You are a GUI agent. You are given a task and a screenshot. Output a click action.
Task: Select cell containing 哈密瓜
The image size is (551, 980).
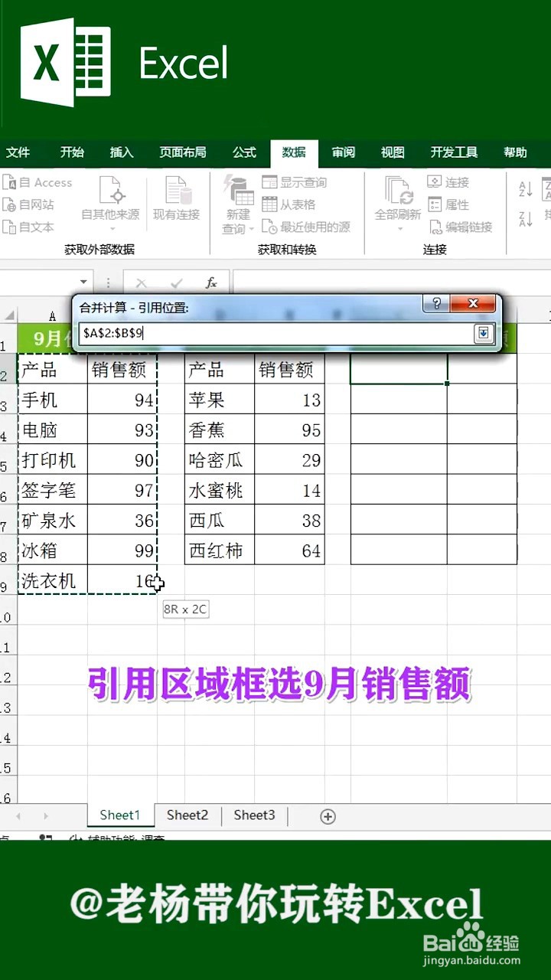coord(220,459)
